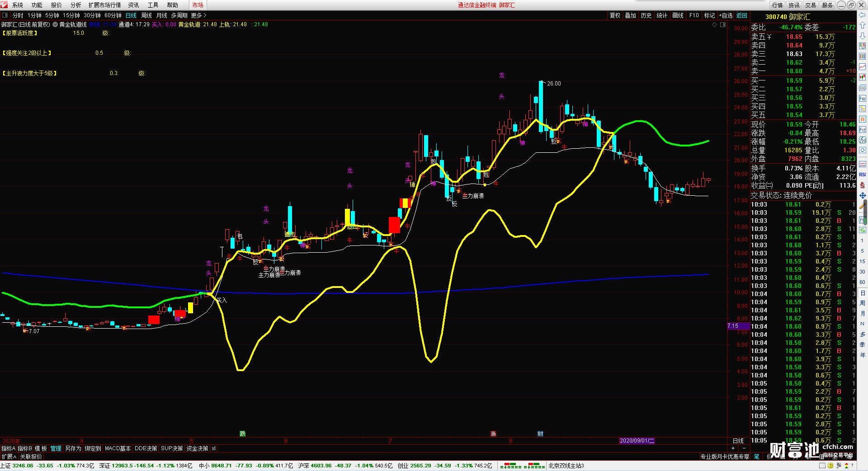Click the 2020/09/01 date marker on timeline

637,441
